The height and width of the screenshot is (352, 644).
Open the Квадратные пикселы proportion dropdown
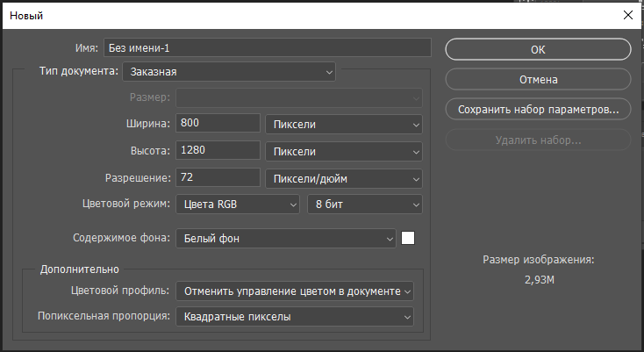[x=295, y=317]
